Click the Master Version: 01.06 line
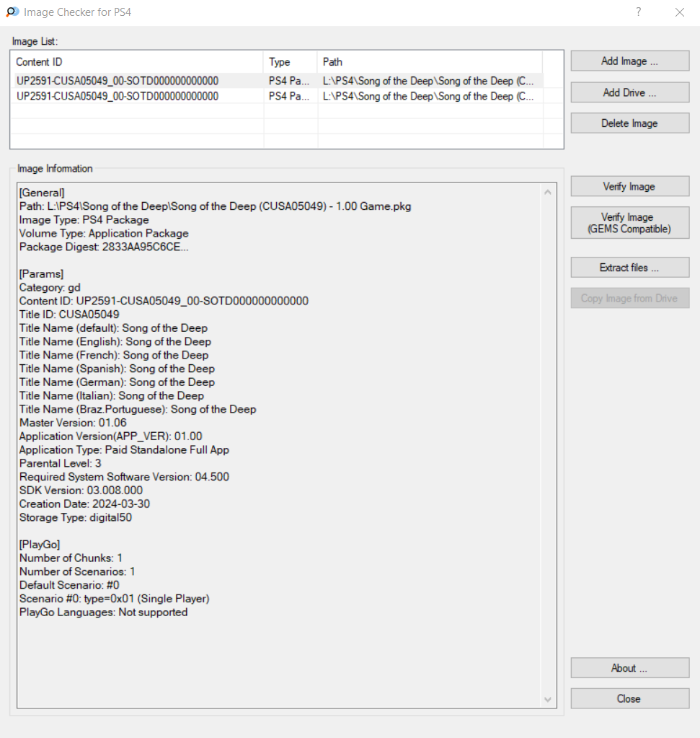The image size is (700, 738). point(73,423)
